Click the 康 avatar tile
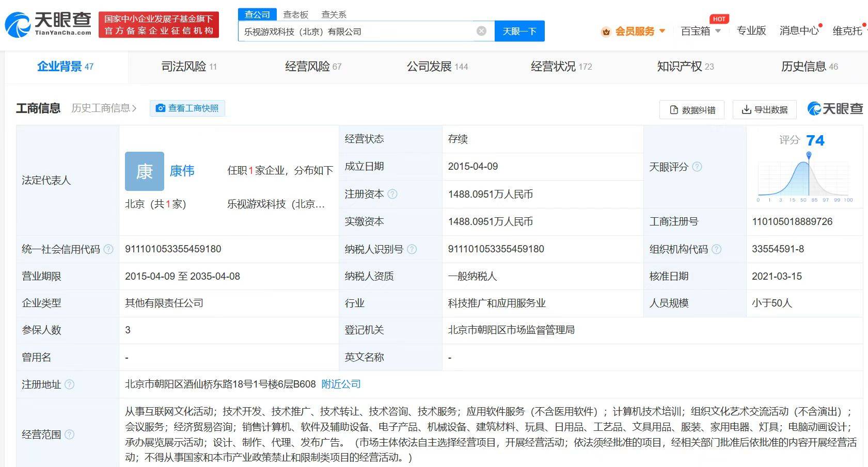 145,171
